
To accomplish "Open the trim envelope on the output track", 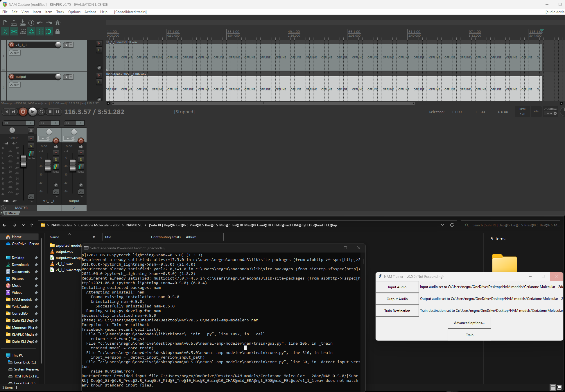I will tap(15, 85).
